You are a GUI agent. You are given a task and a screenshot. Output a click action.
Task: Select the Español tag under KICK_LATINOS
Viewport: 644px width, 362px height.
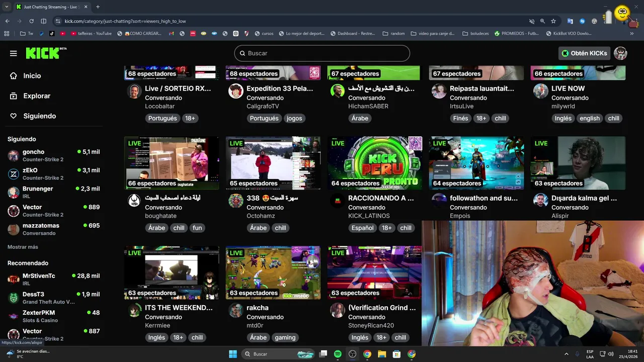click(x=363, y=228)
